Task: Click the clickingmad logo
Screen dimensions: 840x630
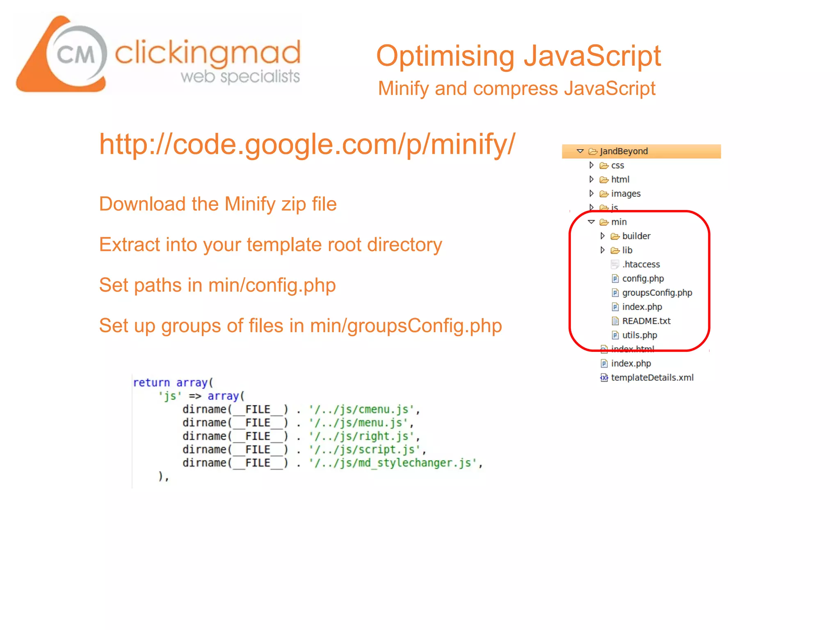Action: (x=158, y=53)
